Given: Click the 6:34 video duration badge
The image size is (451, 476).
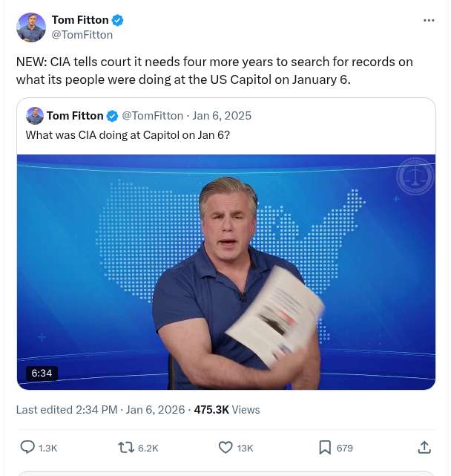Looking at the screenshot, I should pos(42,373).
